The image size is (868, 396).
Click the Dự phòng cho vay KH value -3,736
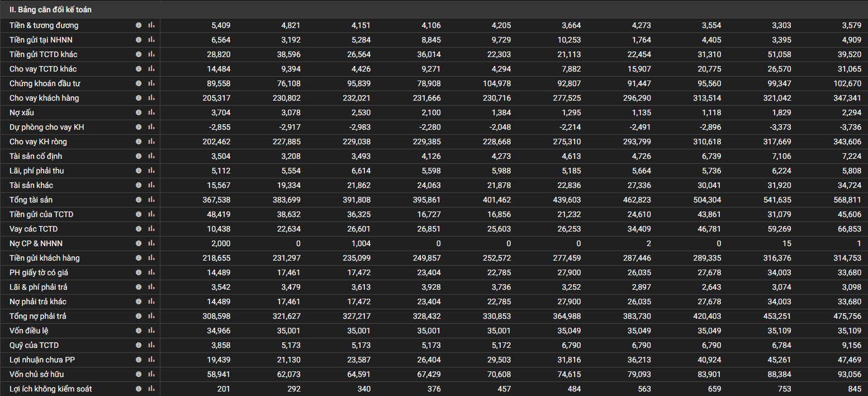point(850,127)
